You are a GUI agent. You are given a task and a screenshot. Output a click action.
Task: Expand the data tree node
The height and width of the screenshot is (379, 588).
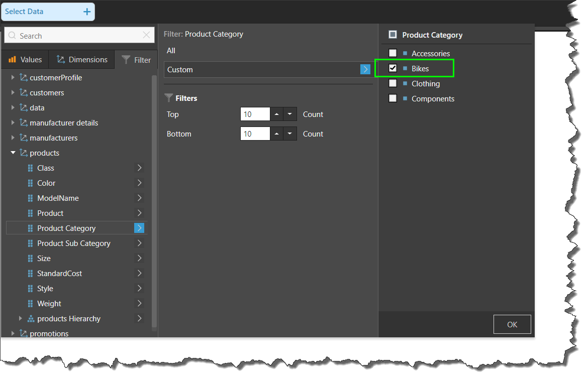(13, 107)
